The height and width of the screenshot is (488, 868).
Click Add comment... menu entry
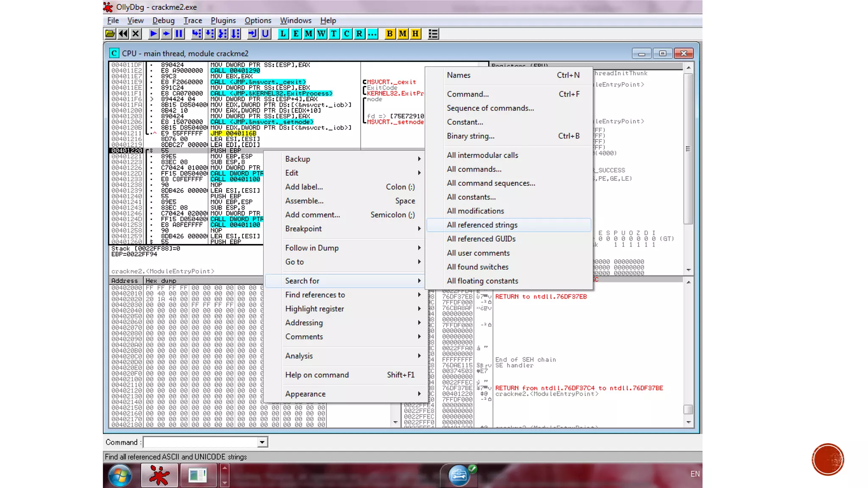coord(313,215)
